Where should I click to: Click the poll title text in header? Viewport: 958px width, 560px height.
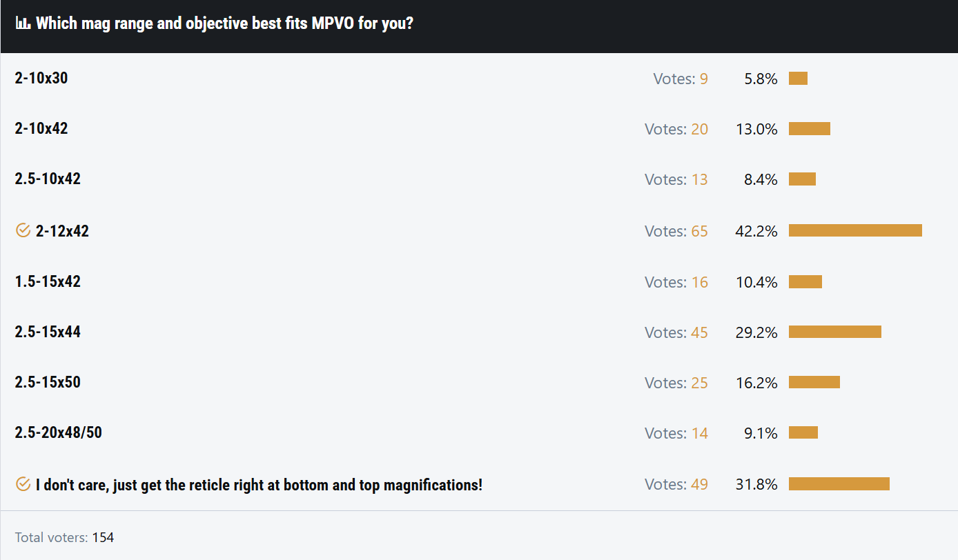[224, 23]
